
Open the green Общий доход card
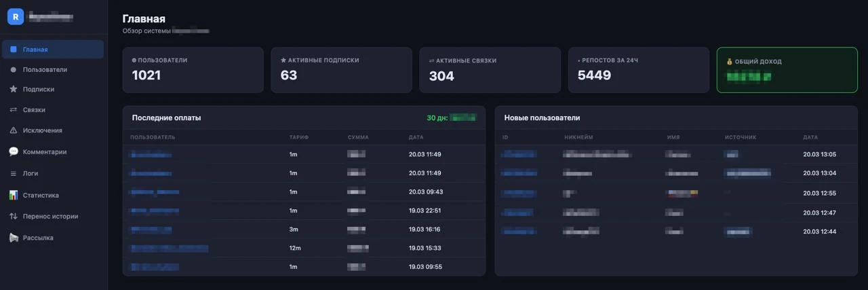[787, 70]
